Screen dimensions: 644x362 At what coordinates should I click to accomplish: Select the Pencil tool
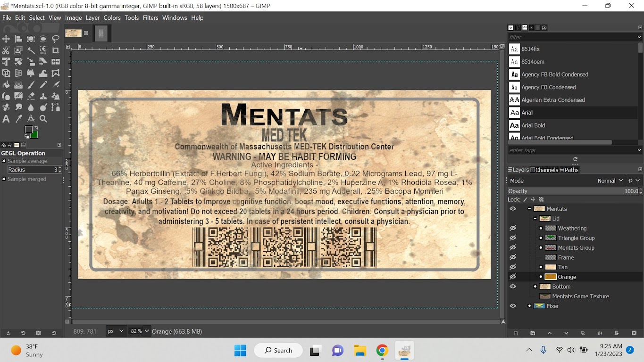[x=43, y=85]
